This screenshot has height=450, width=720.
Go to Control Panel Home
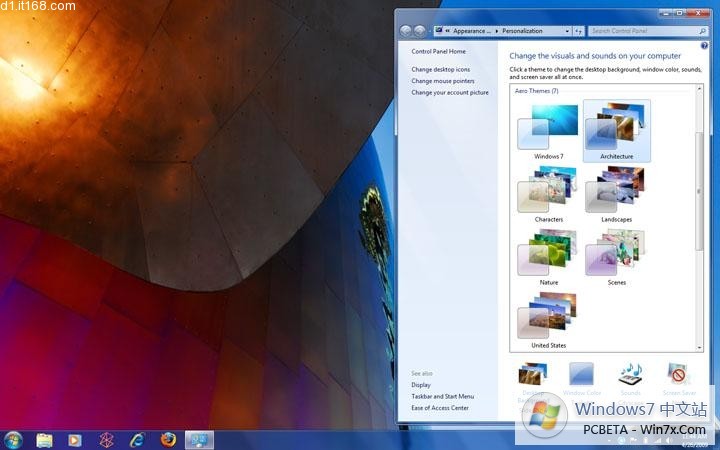tap(439, 51)
